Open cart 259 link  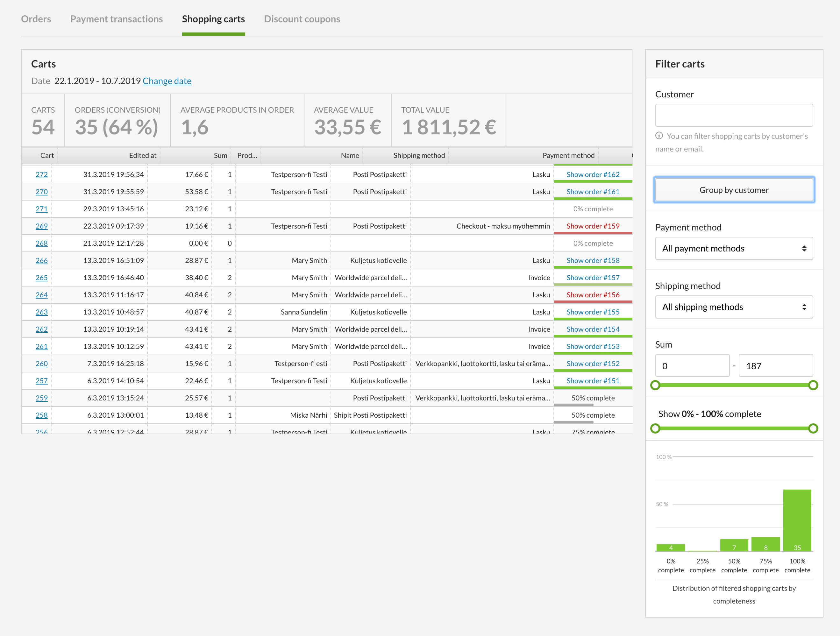click(42, 398)
